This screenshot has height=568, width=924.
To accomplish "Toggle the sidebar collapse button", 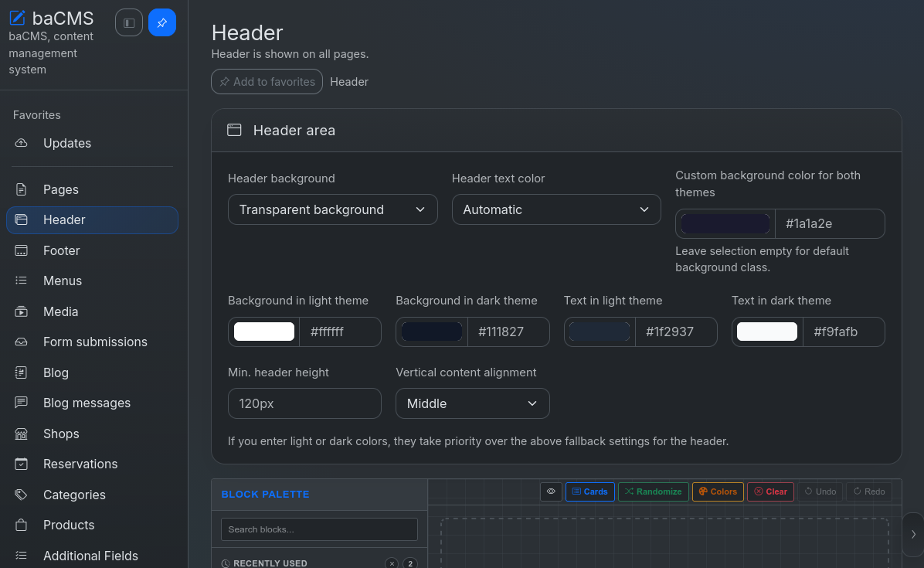I will pyautogui.click(x=129, y=23).
